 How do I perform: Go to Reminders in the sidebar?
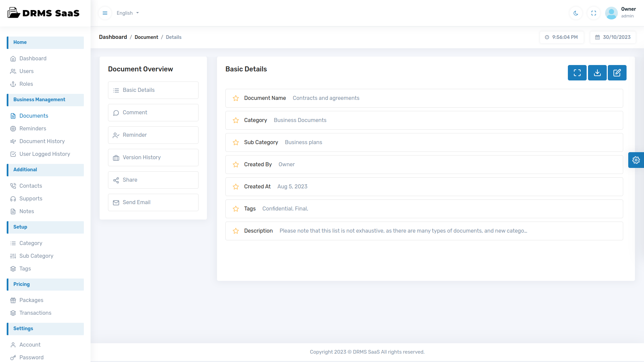(33, 128)
